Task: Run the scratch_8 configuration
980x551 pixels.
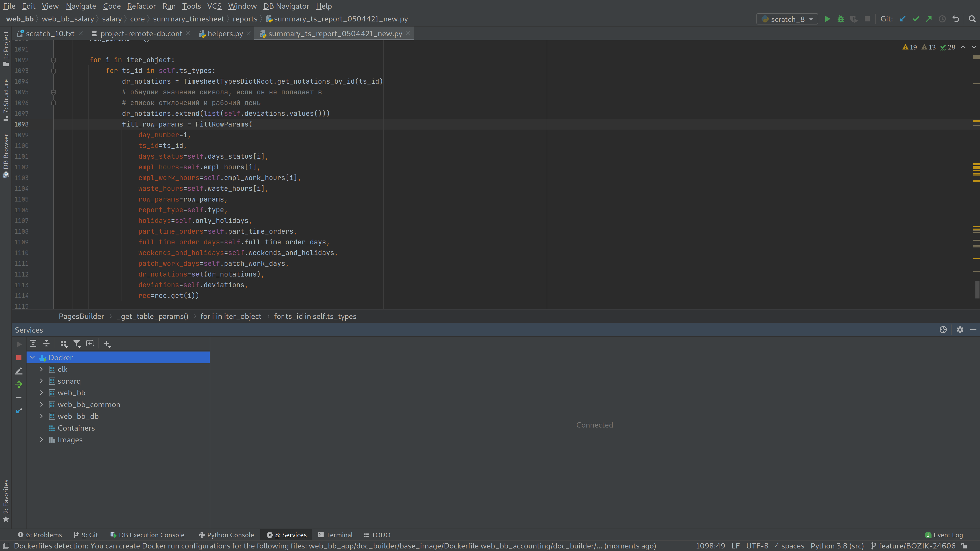Action: pos(827,19)
